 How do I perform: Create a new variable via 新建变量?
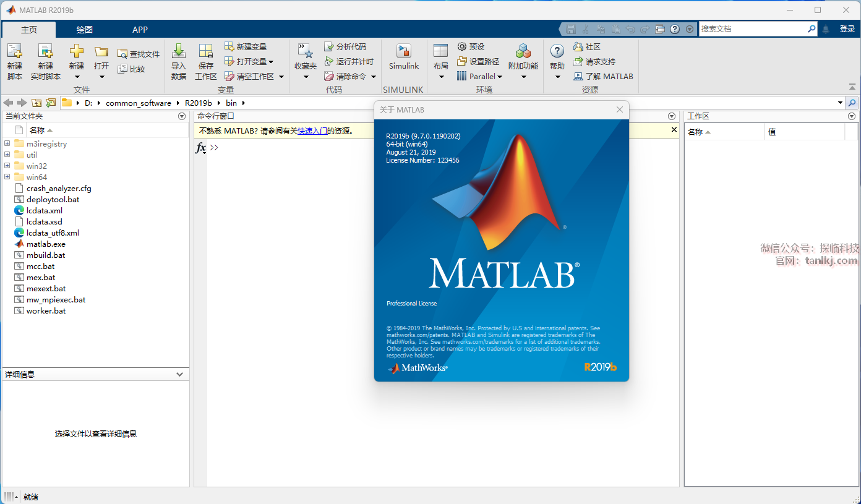(x=246, y=46)
